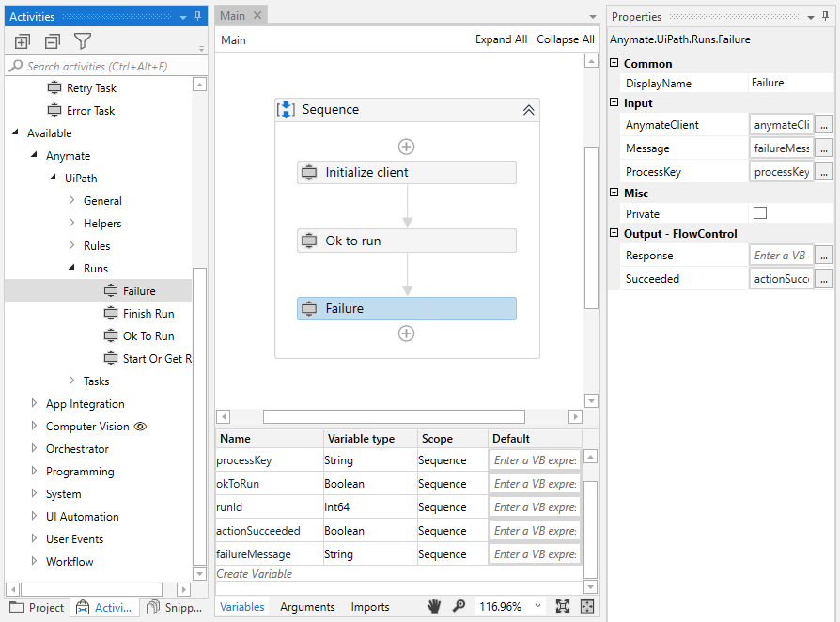Toggle the overview panel icon

coord(587,606)
